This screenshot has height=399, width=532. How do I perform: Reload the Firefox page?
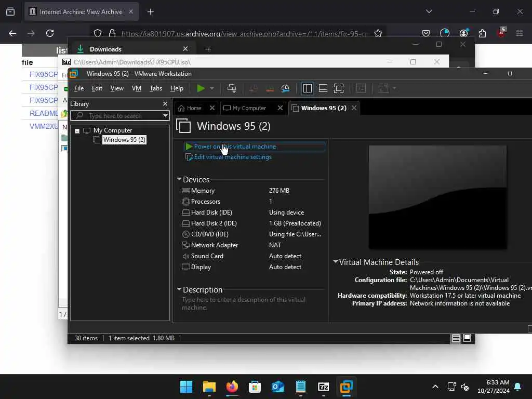point(50,33)
